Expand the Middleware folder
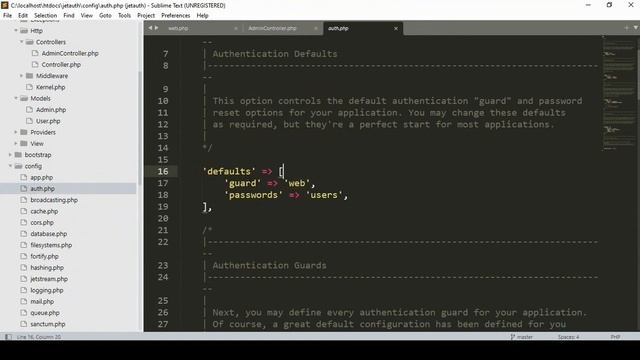 pyautogui.click(x=22, y=76)
